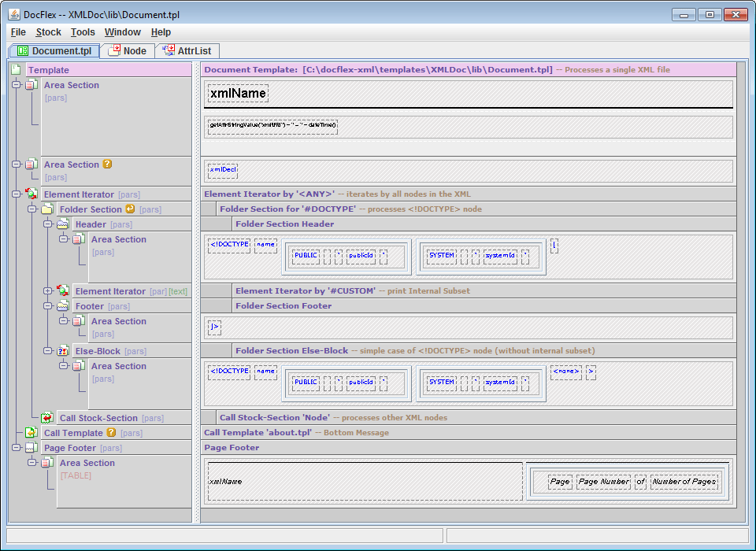Select the Folder Section folder icon
Image resolution: width=756 pixels, height=551 pixels.
[47, 209]
